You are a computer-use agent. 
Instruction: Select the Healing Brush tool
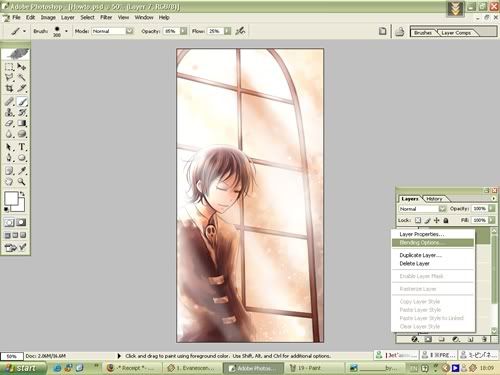coord(9,102)
